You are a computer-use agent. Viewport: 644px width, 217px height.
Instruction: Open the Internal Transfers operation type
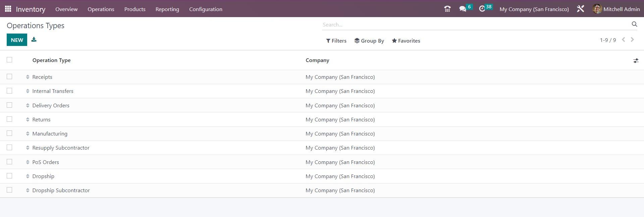point(53,91)
